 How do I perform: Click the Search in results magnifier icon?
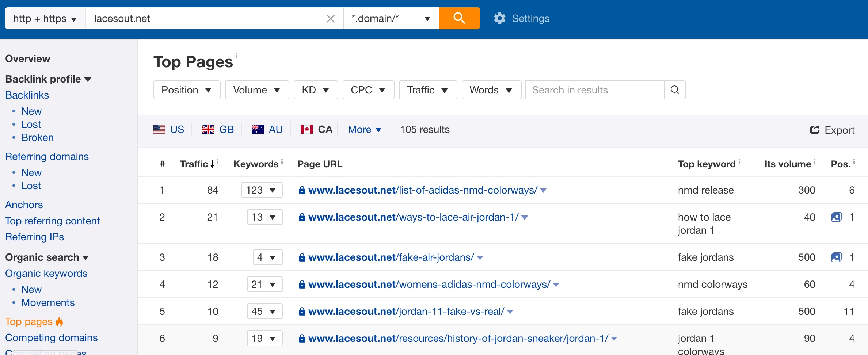click(x=675, y=90)
